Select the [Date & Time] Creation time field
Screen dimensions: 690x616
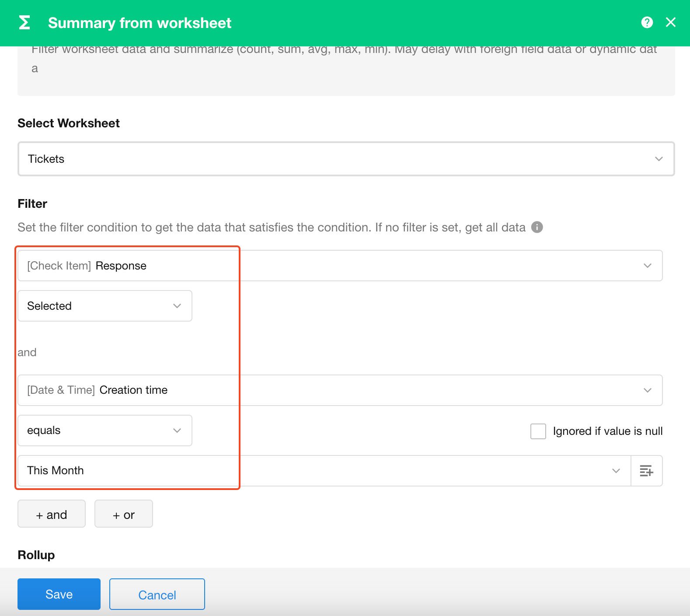(x=332, y=390)
